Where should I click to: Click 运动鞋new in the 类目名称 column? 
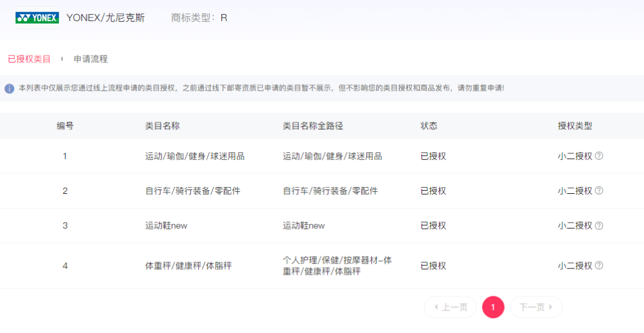(166, 226)
